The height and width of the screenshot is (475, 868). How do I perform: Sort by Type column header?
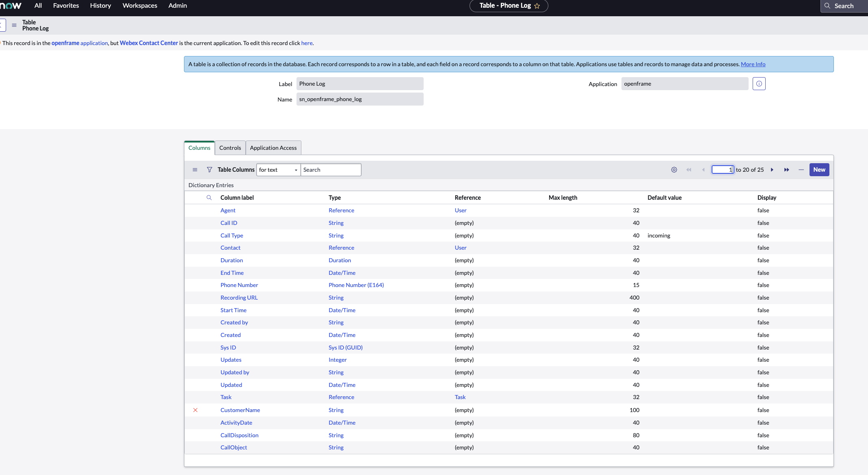click(335, 198)
